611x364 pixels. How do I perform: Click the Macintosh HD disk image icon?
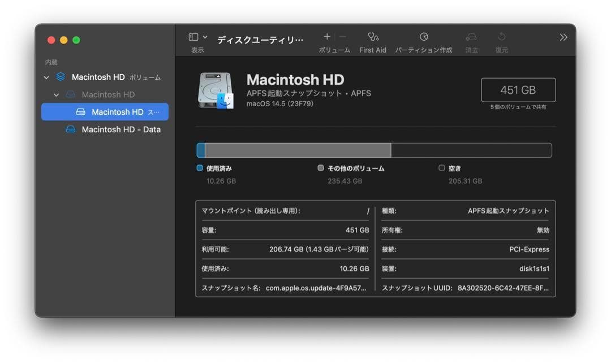point(215,89)
